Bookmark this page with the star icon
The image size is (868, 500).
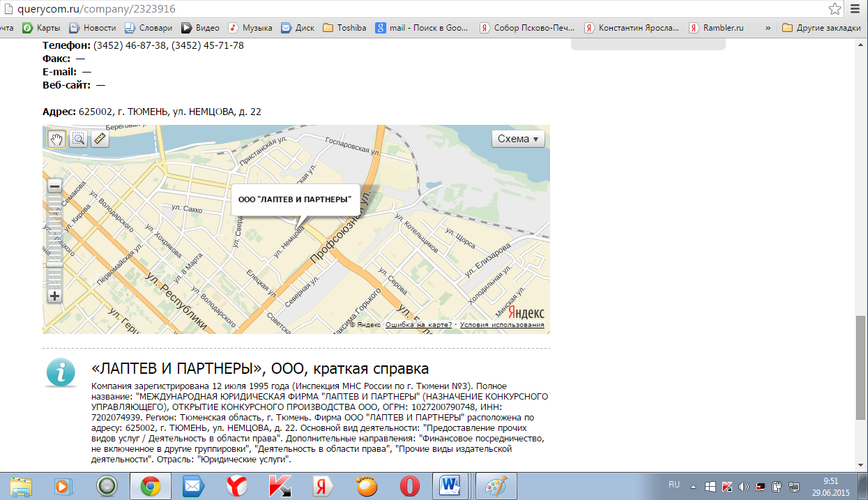pyautogui.click(x=835, y=9)
